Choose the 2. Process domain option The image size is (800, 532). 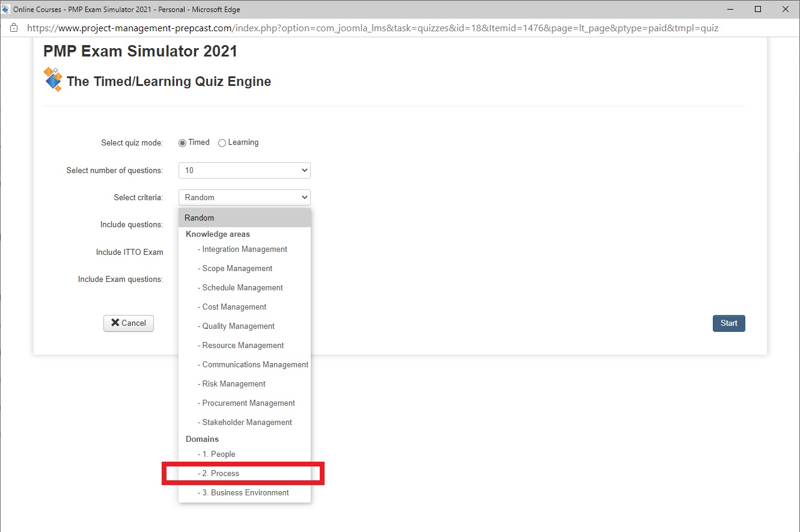coord(245,474)
